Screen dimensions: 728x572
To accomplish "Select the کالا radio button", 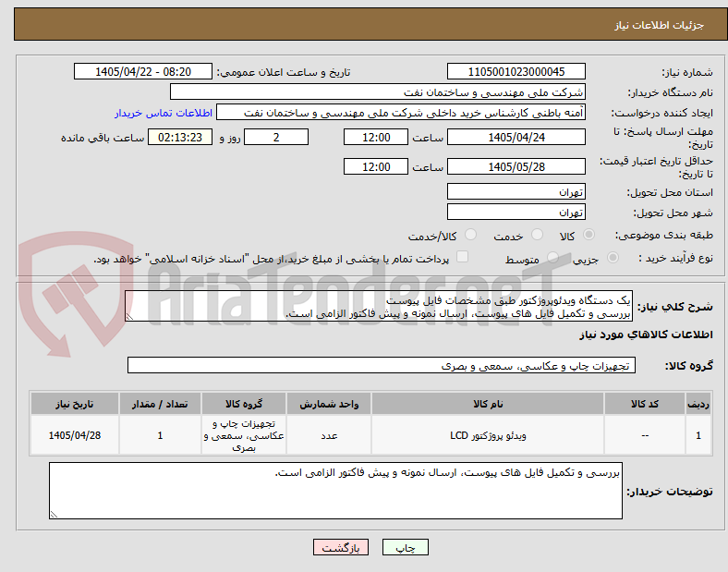I will click(588, 235).
